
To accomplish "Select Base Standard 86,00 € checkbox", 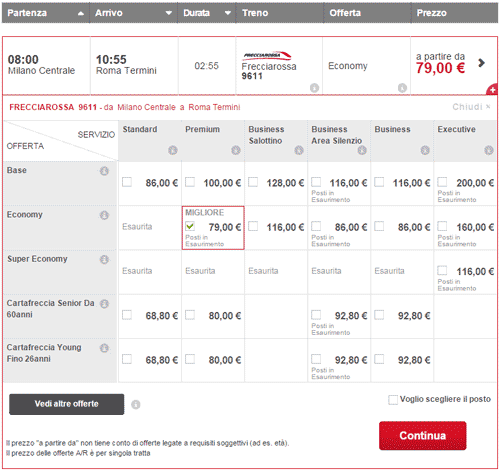I will pos(127,182).
